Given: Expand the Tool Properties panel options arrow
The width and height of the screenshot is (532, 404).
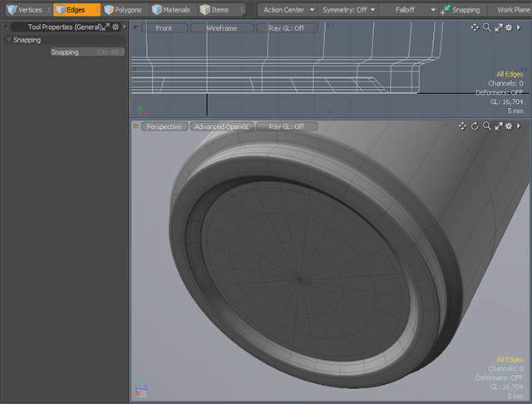Looking at the screenshot, I should (x=125, y=27).
